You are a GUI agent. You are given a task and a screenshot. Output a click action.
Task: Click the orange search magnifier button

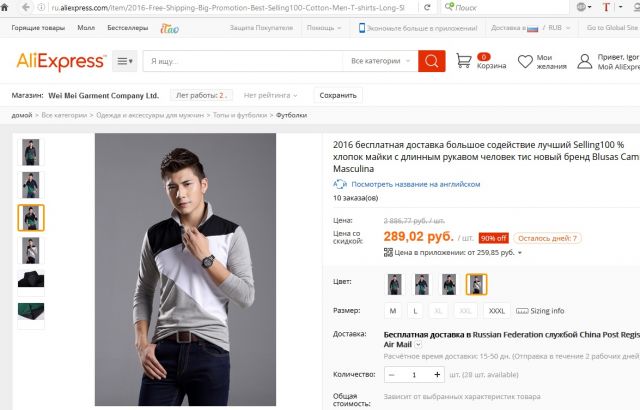point(431,62)
